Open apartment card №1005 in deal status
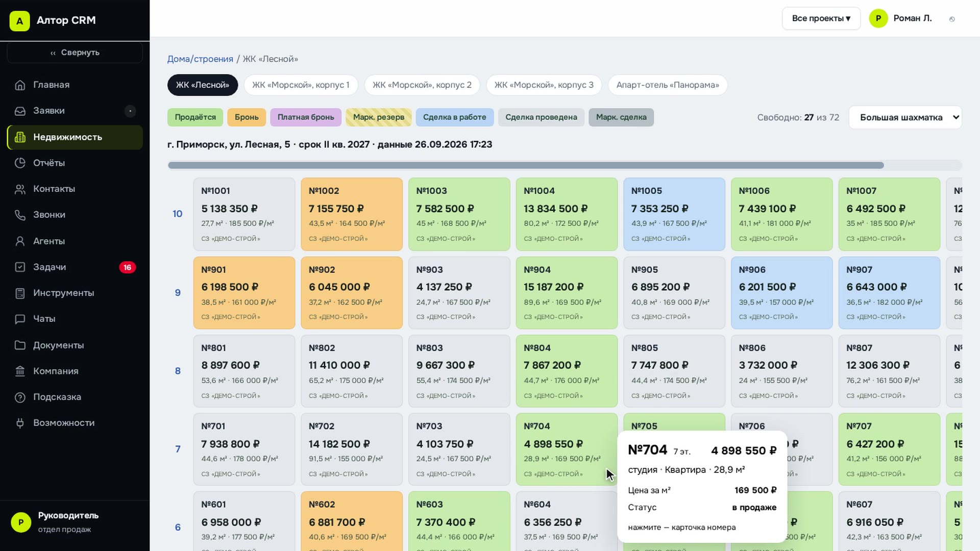The width and height of the screenshot is (980, 551). [674, 214]
